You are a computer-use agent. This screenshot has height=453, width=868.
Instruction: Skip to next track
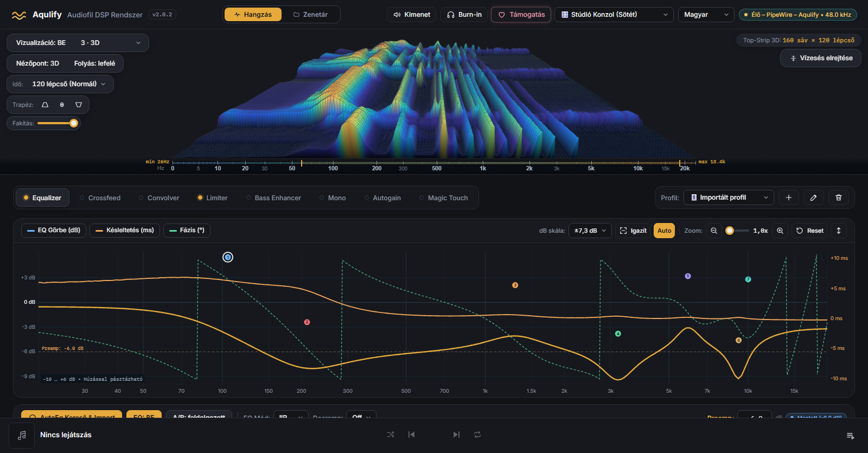click(456, 435)
